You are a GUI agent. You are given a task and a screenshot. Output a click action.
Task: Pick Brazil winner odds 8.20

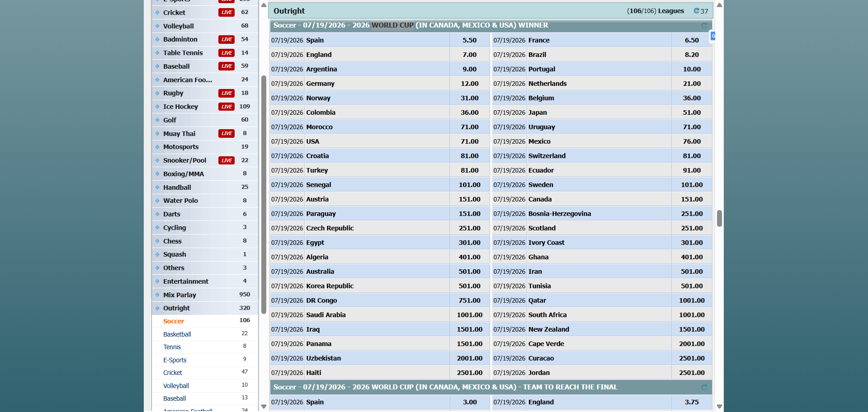[692, 55]
